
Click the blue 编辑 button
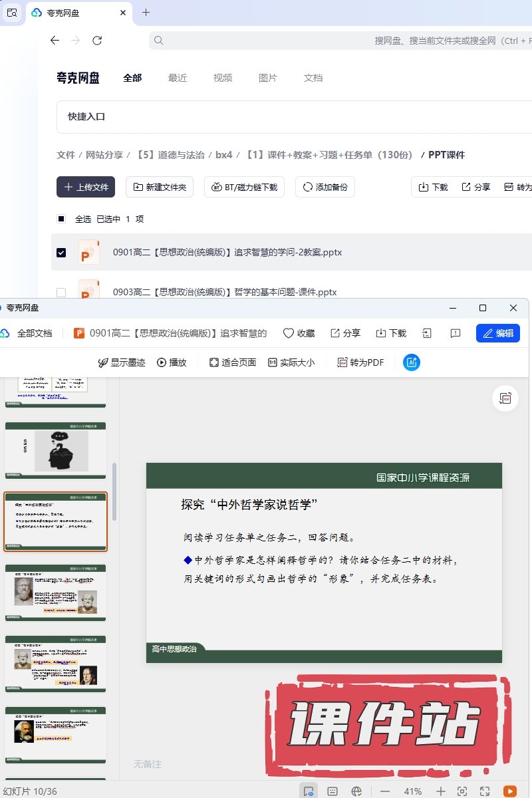pos(497,333)
